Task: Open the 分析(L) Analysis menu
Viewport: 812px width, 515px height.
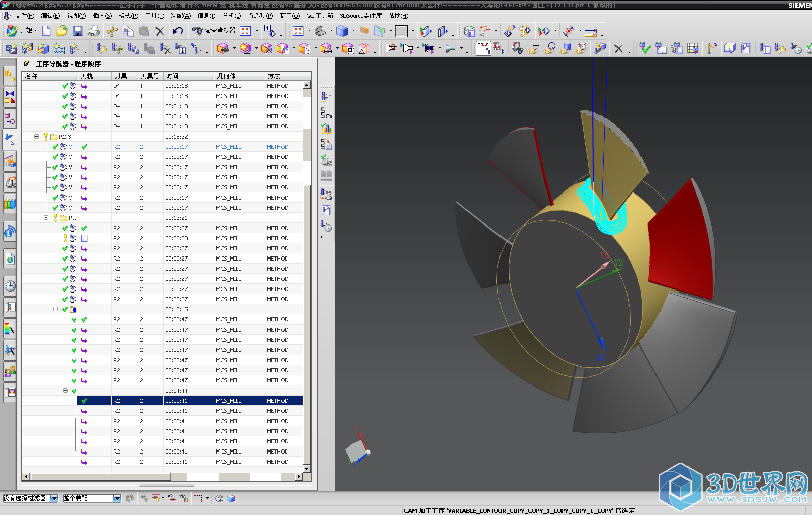Action: click(x=232, y=16)
